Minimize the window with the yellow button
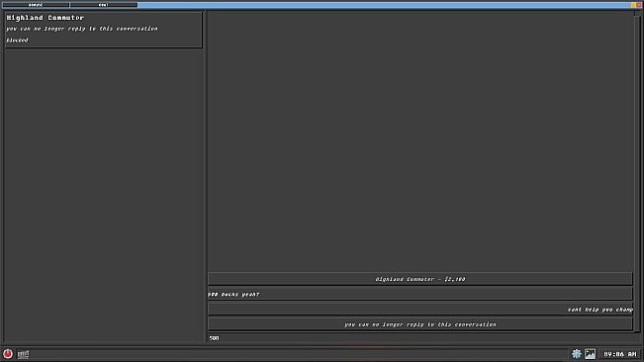The image size is (644, 362). [x=633, y=5]
